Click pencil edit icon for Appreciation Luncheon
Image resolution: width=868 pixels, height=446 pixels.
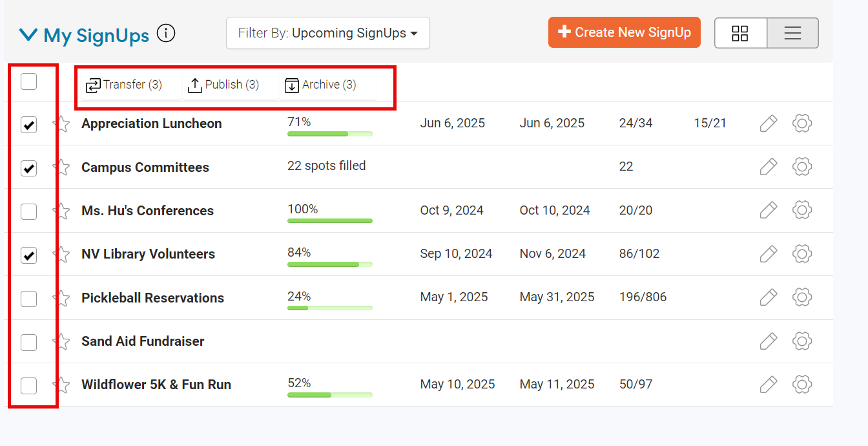(768, 123)
